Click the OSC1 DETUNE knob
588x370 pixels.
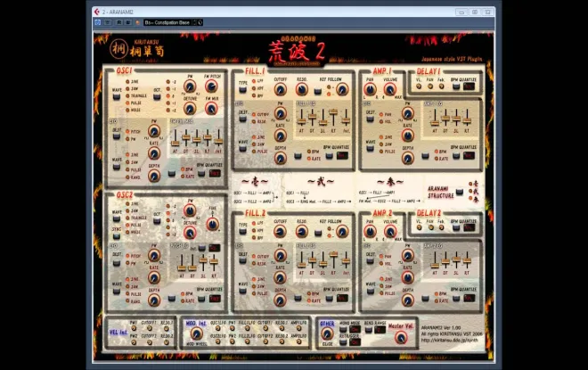pos(190,109)
